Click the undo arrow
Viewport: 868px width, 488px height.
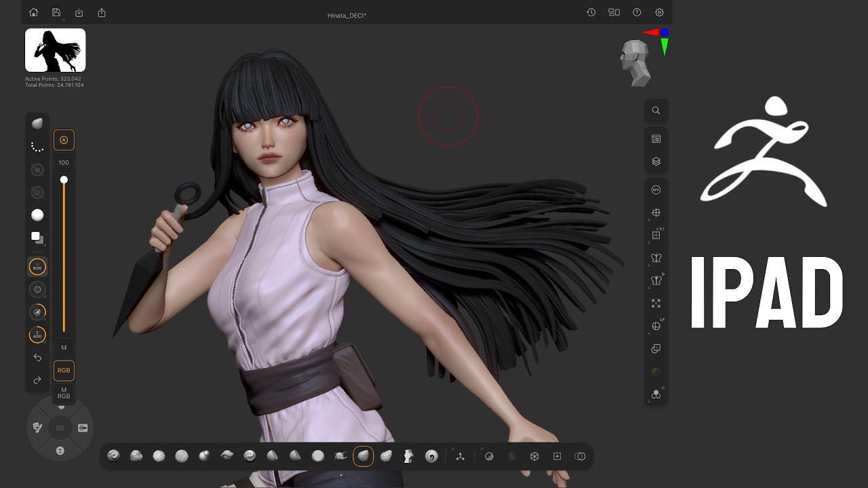click(37, 357)
